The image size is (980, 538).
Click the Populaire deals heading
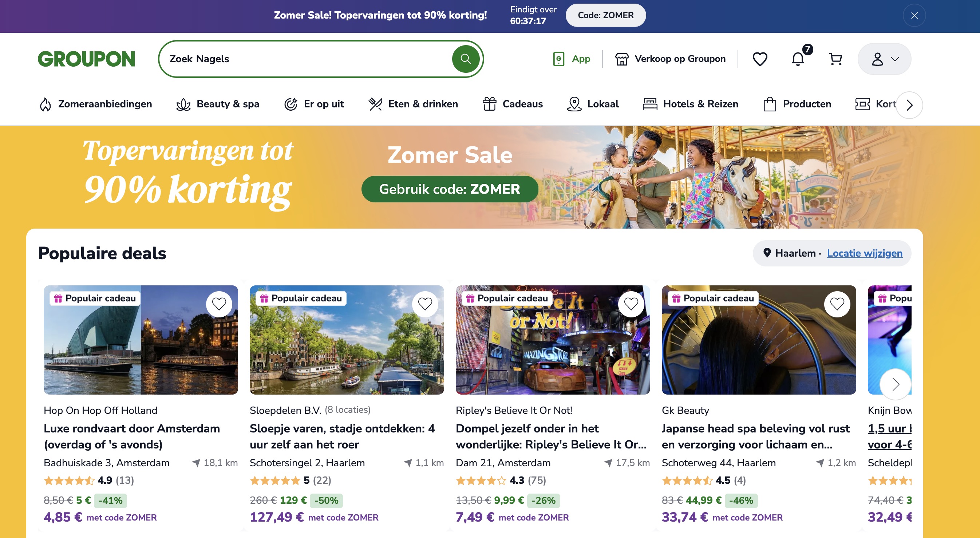[102, 253]
